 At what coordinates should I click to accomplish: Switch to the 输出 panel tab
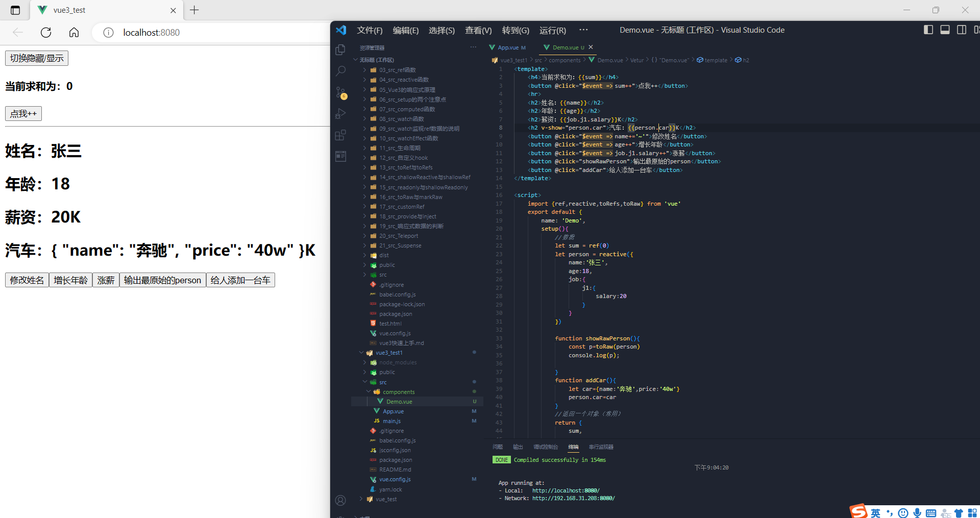click(x=518, y=447)
